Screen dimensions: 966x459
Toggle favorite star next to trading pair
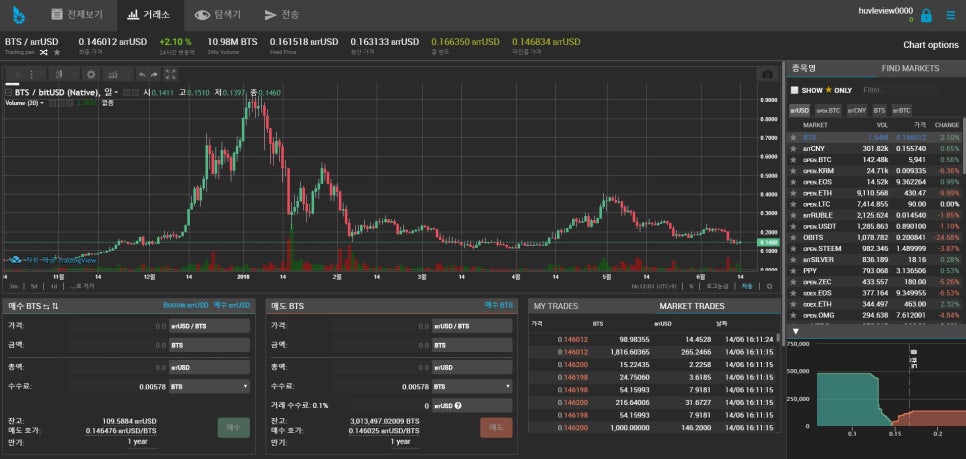[x=57, y=52]
